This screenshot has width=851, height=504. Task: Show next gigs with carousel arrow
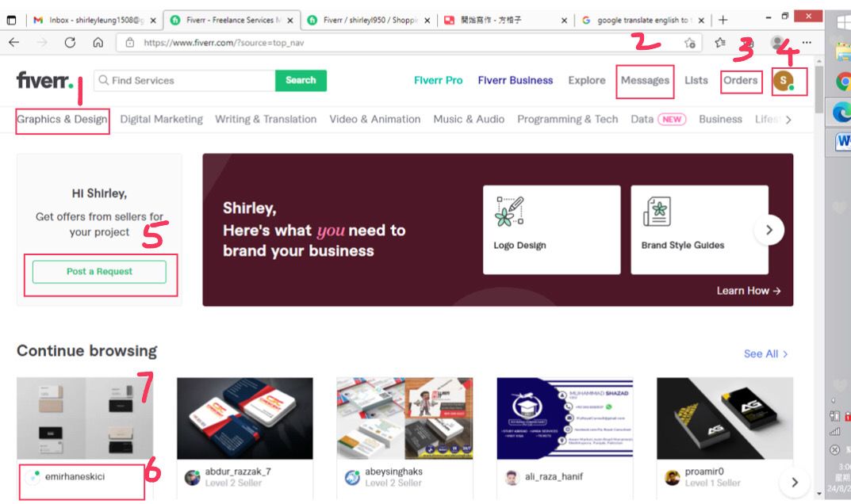point(795,482)
